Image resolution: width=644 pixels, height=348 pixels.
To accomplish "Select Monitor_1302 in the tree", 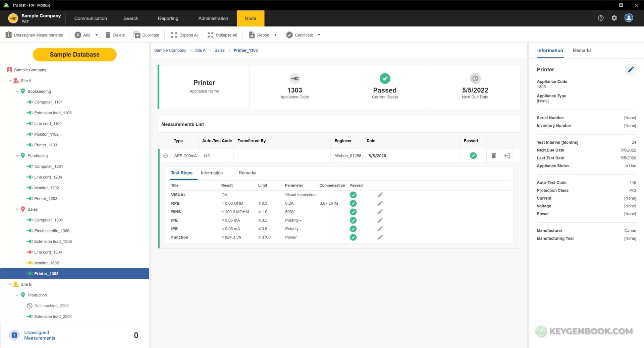I will pos(46,263).
